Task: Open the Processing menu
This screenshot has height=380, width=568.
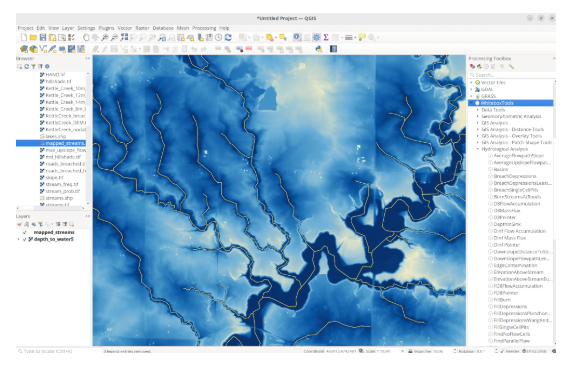Action: (x=204, y=28)
